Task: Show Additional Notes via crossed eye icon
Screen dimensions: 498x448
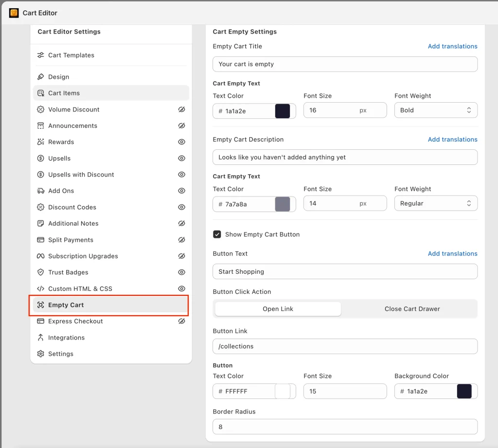Action: click(x=182, y=223)
